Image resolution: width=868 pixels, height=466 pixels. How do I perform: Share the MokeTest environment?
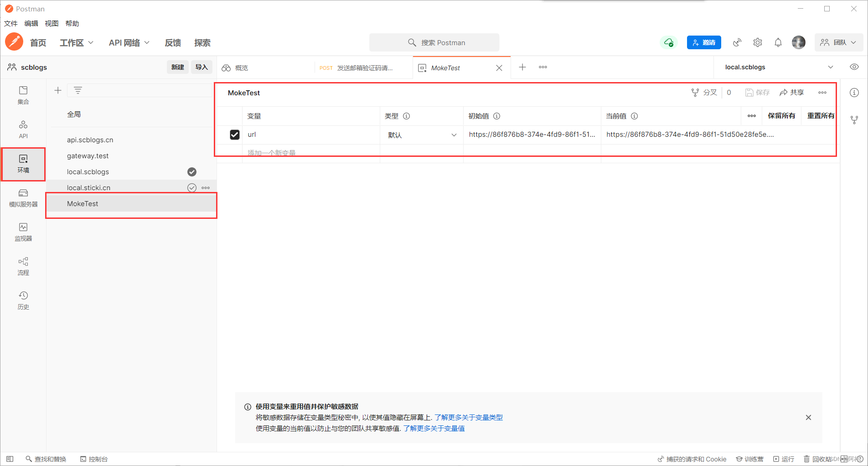[791, 93]
